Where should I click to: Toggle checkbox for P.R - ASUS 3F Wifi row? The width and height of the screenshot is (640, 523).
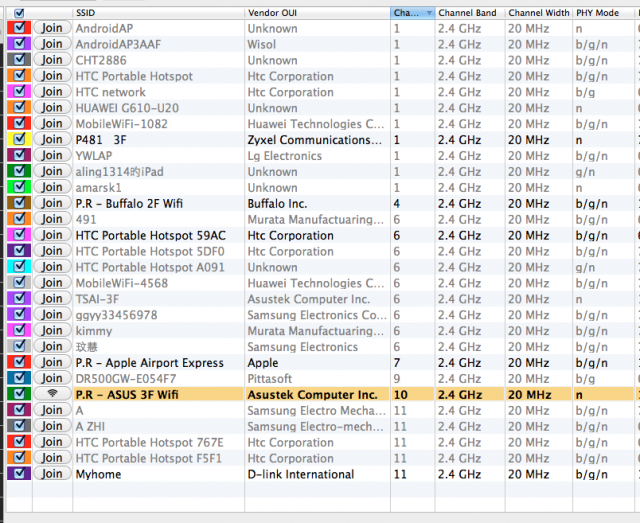19,394
